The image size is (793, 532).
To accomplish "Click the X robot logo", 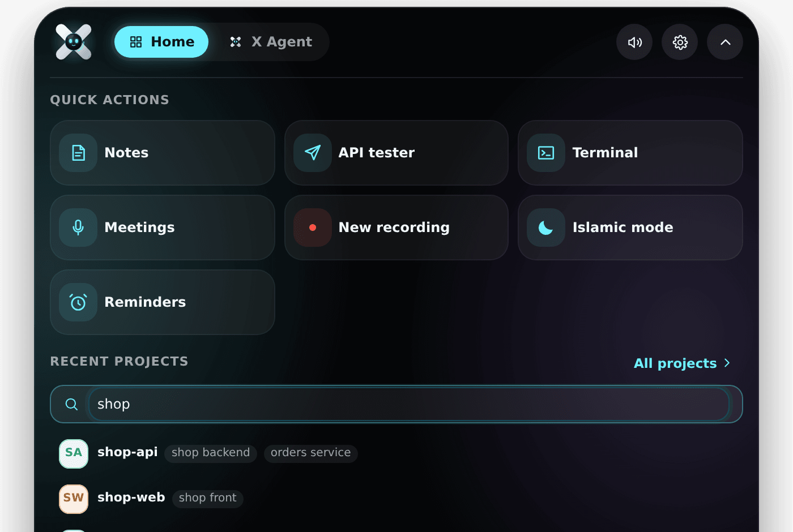I will point(74,42).
